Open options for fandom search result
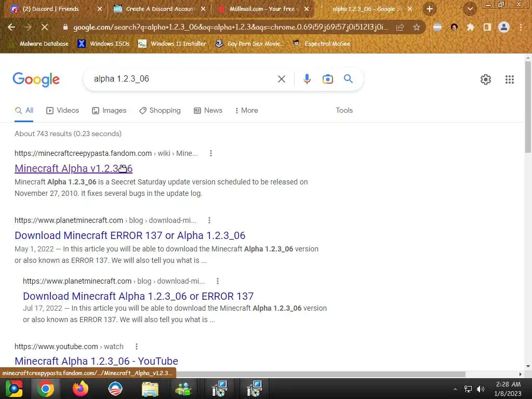This screenshot has width=532, height=399. pyautogui.click(x=211, y=153)
